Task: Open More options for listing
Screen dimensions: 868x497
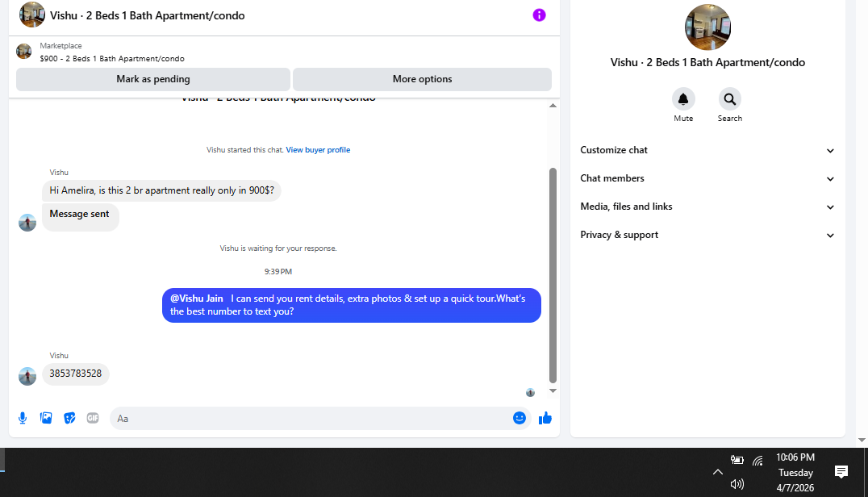Action: [x=423, y=79]
